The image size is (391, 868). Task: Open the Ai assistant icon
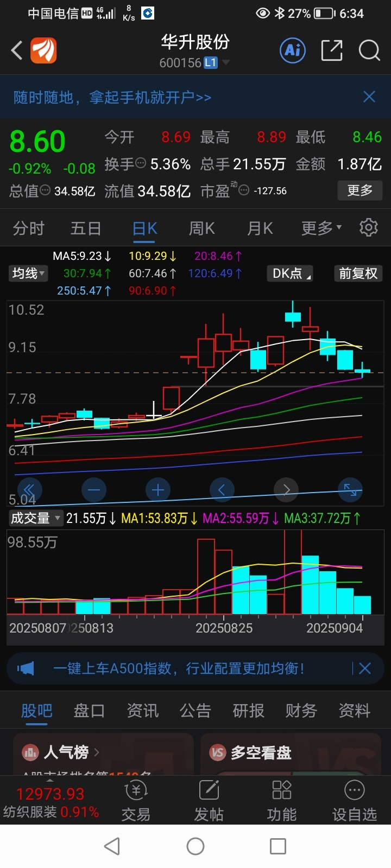293,50
